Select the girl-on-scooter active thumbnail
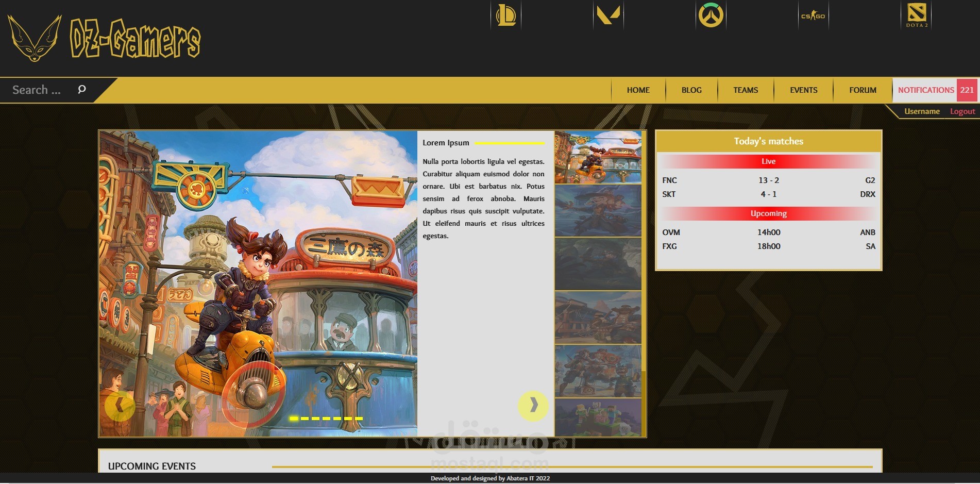The height and width of the screenshot is (484, 980). click(598, 157)
